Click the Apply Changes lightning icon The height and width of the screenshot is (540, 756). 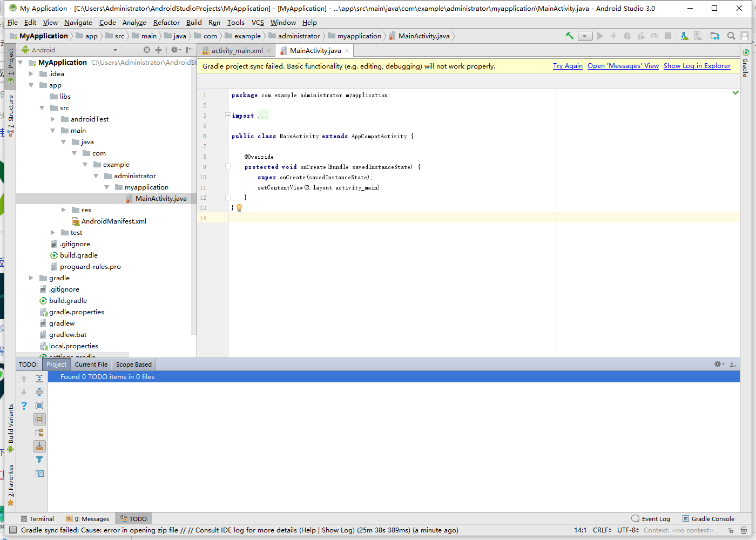613,36
